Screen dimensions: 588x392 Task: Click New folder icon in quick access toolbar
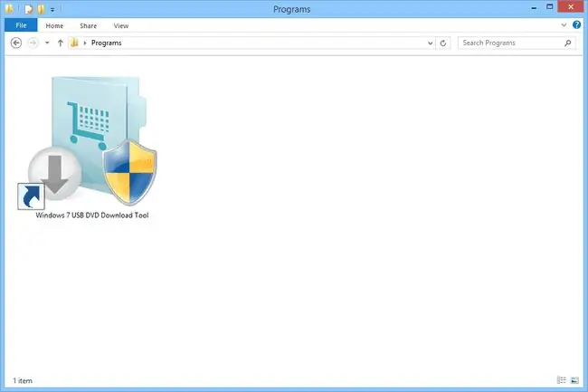(x=42, y=9)
